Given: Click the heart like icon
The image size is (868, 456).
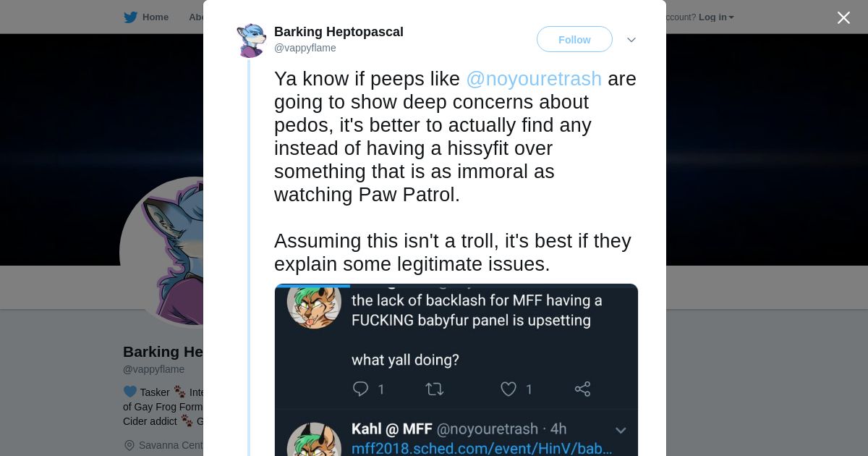Looking at the screenshot, I should 509,389.
